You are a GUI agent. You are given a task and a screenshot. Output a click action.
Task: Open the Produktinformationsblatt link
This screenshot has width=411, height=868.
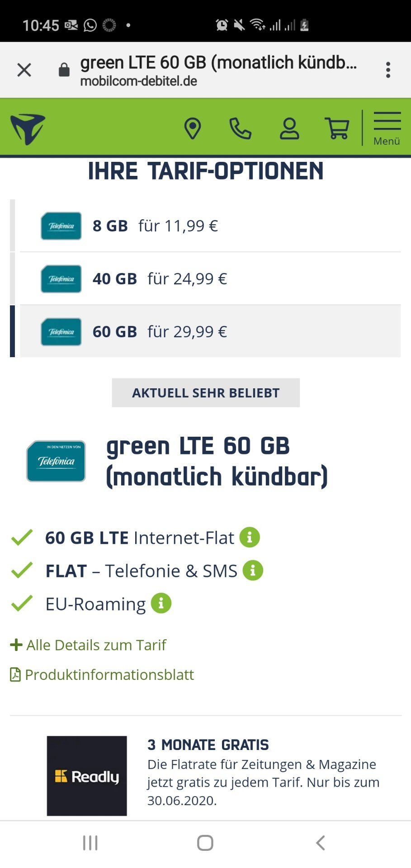click(x=102, y=675)
